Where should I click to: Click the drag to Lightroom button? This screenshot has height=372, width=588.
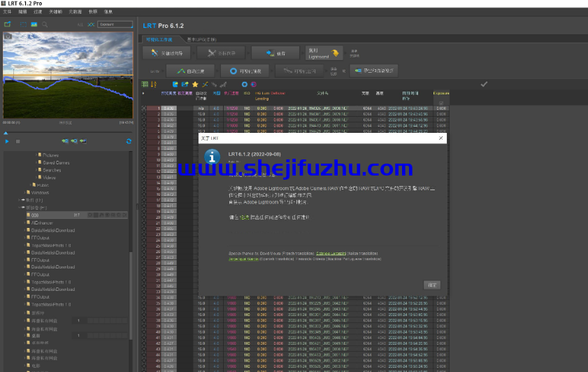pos(324,53)
